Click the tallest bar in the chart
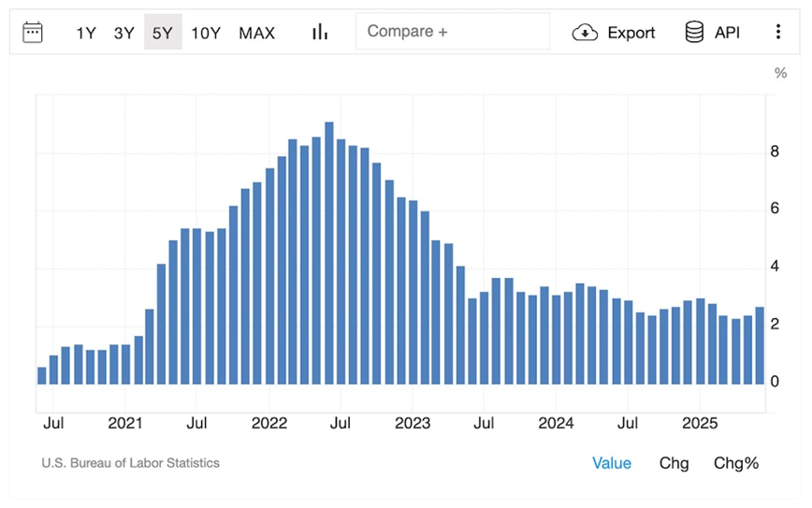This screenshot has height=508, width=812. point(329,253)
